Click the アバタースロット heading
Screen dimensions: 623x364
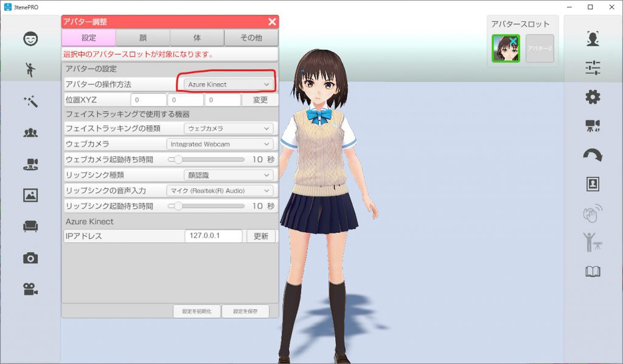(x=520, y=24)
